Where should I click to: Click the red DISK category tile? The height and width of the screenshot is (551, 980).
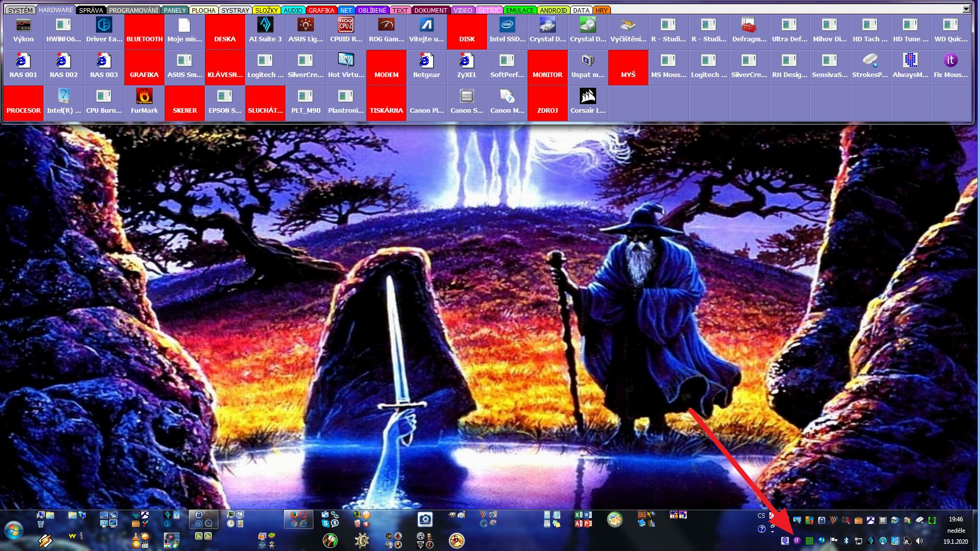[467, 32]
